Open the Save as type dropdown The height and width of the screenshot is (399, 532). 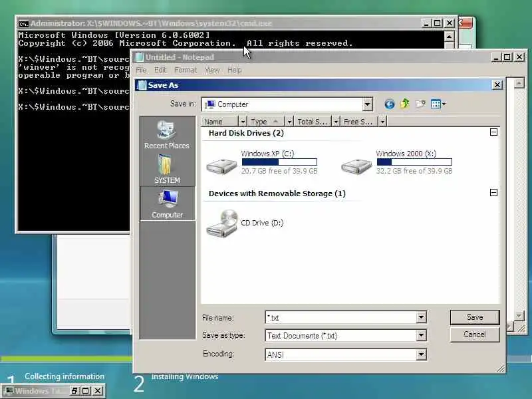tap(421, 336)
